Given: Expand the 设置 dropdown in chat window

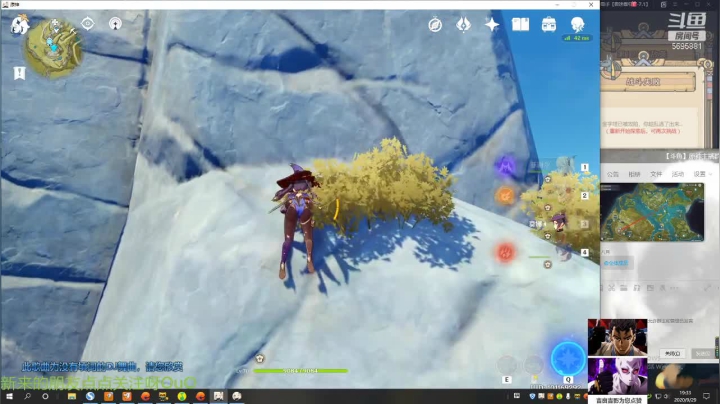Looking at the screenshot, I should (x=702, y=174).
